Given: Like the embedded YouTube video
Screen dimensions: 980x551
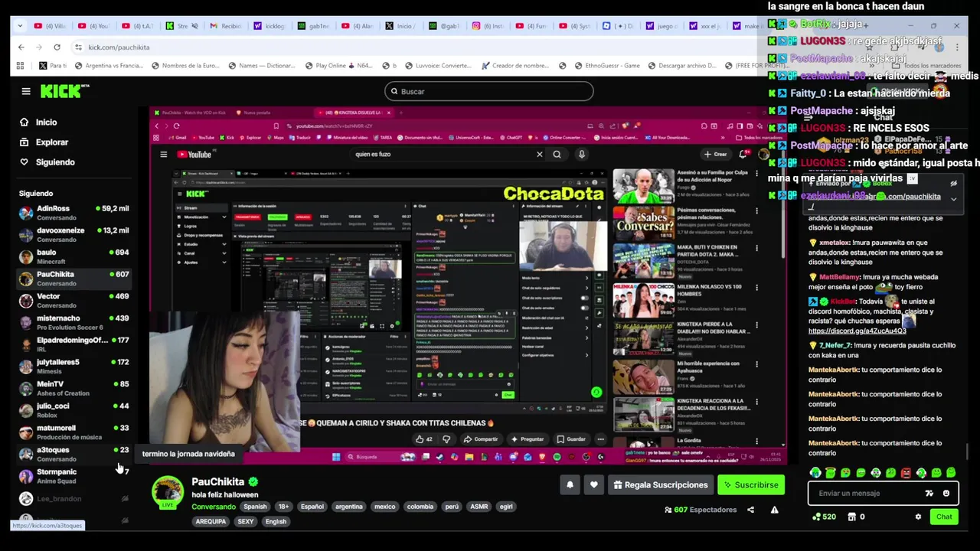Looking at the screenshot, I should click(x=423, y=439).
